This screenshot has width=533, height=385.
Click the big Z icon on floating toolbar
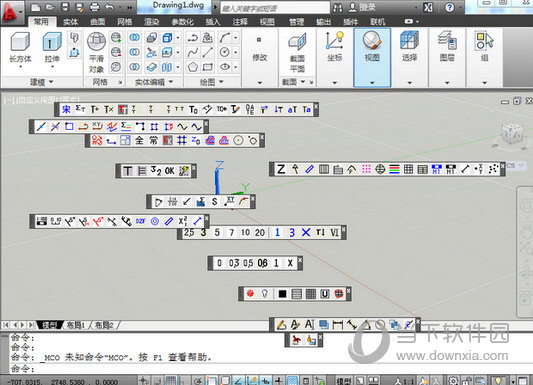tap(281, 169)
